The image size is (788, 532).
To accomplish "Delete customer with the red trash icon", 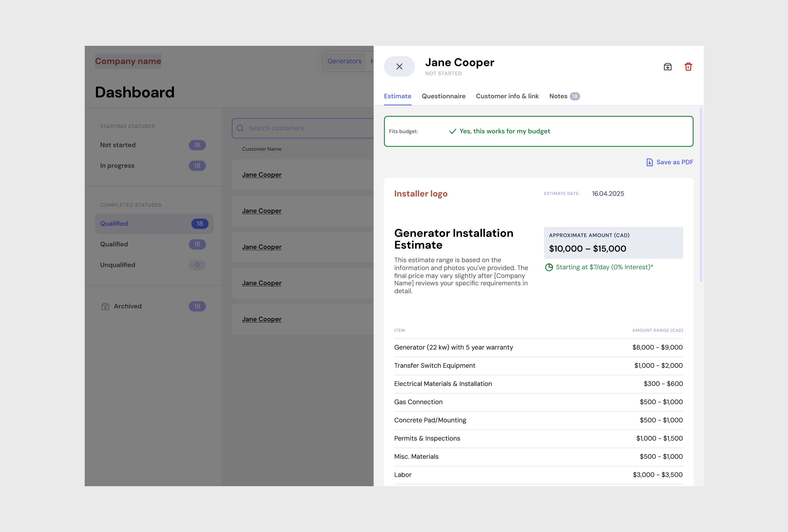I will click(x=688, y=67).
